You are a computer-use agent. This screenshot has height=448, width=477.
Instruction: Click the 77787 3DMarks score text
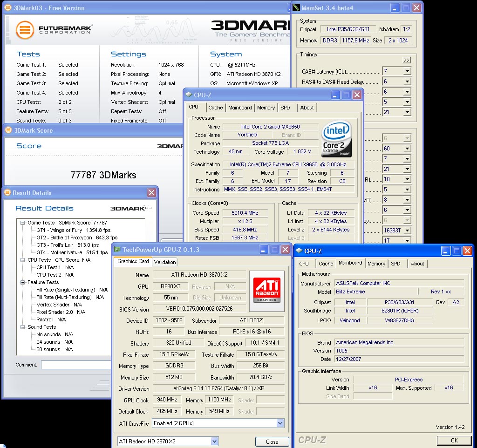tap(103, 175)
